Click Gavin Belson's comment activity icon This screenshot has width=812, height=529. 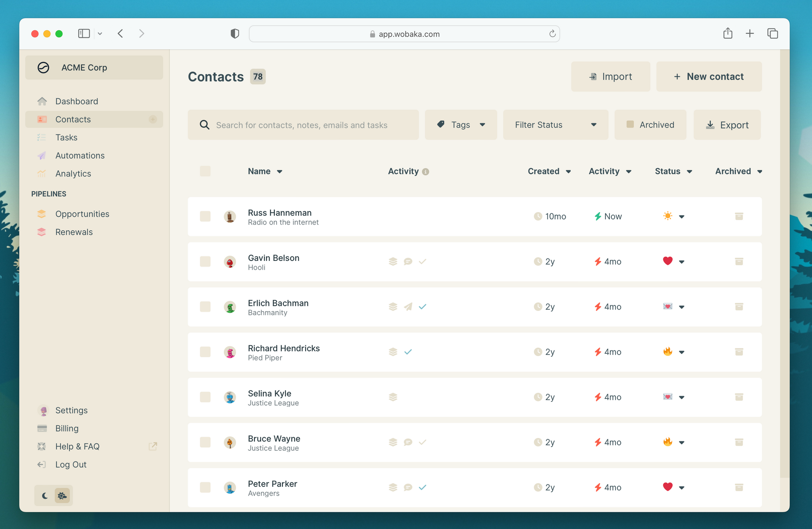coord(408,262)
